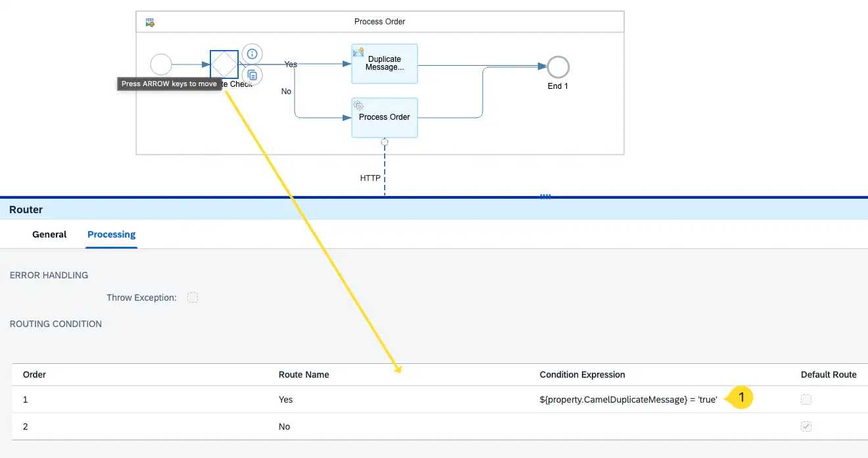Image resolution: width=868 pixels, height=458 pixels.
Task: Select the router diamond gateway shape
Action: (x=224, y=64)
